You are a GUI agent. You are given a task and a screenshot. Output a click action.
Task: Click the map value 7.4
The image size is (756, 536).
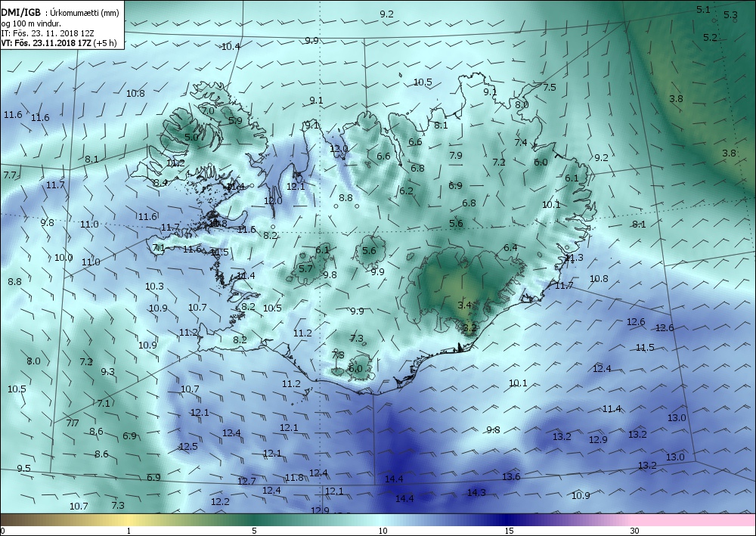pos(521,142)
